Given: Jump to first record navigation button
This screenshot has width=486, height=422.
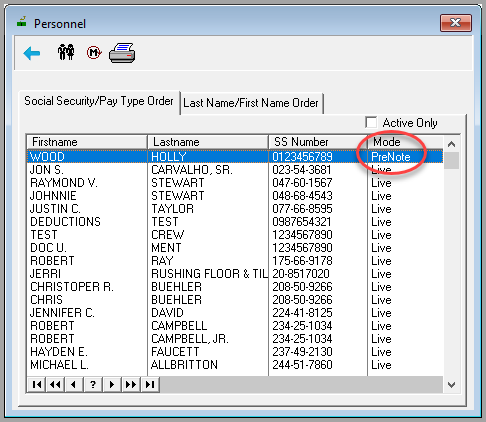Looking at the screenshot, I should [36, 384].
